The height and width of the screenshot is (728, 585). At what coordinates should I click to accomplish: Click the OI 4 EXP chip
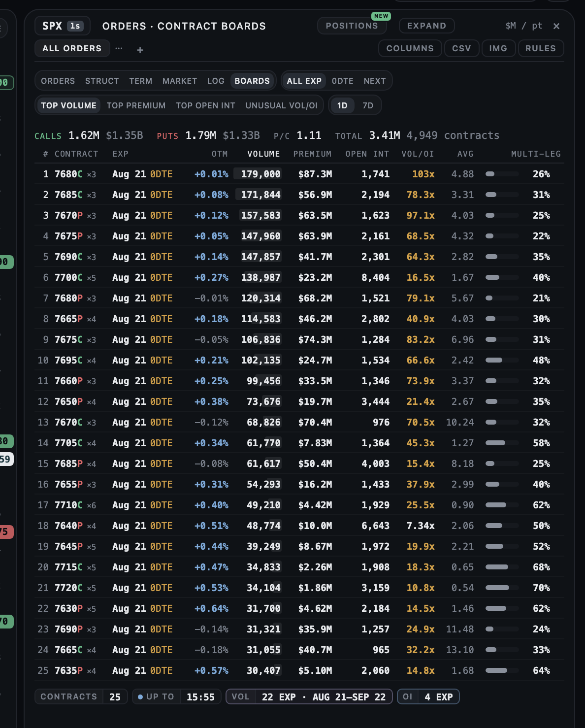[428, 697]
